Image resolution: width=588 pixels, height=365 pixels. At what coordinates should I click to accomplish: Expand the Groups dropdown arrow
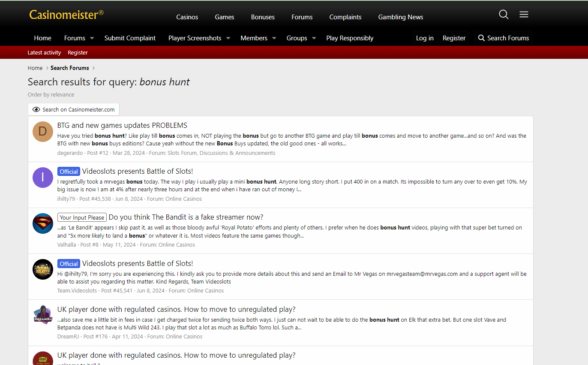tap(314, 38)
